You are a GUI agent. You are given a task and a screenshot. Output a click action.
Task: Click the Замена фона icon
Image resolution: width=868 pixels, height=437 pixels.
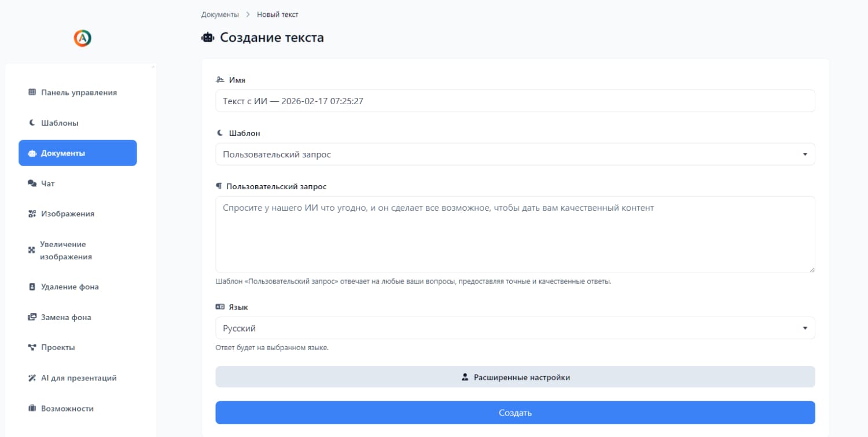(32, 317)
